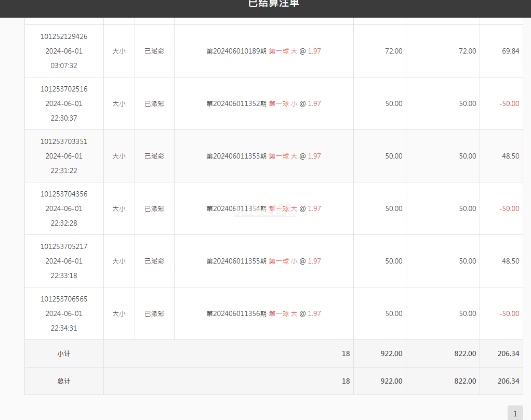Click subtotal profit value 206.34
The height and width of the screenshot is (420, 531).
(508, 353)
